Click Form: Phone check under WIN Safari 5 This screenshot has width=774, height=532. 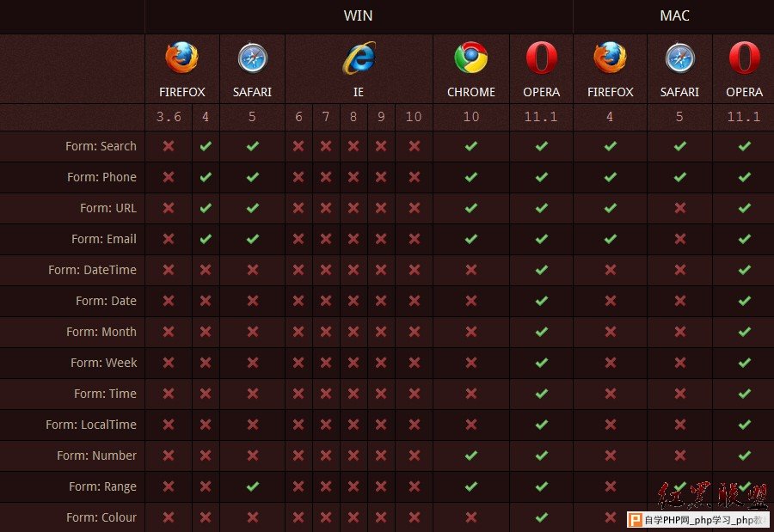point(252,177)
